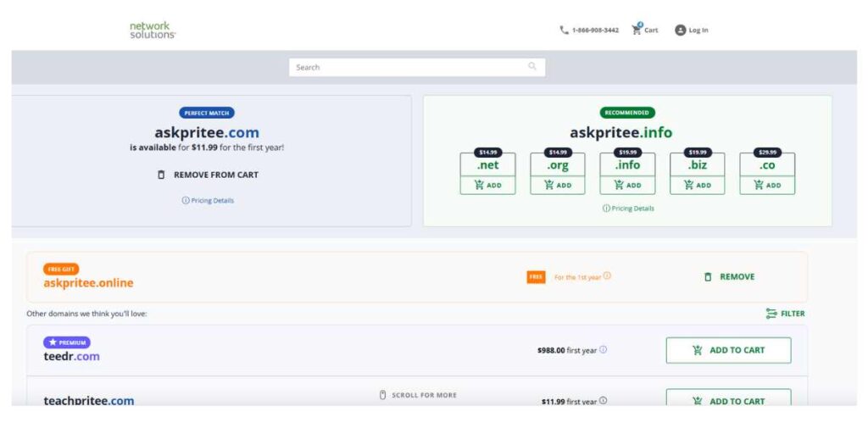Add the .info extension to cart
The image size is (868, 434).
(627, 186)
